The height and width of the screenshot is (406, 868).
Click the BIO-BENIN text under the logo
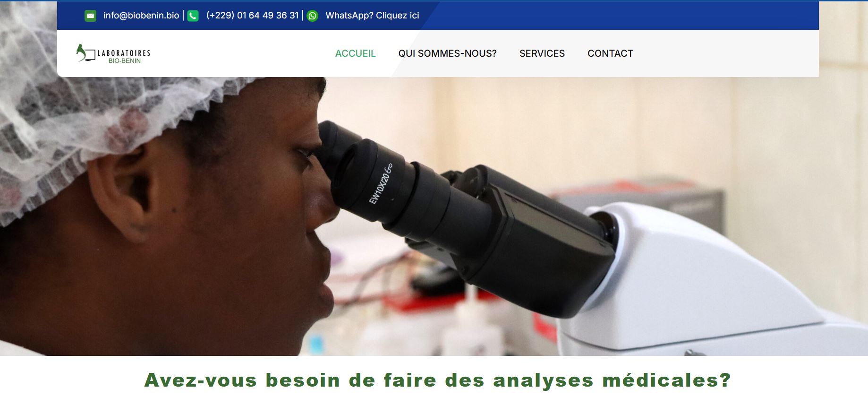point(125,61)
